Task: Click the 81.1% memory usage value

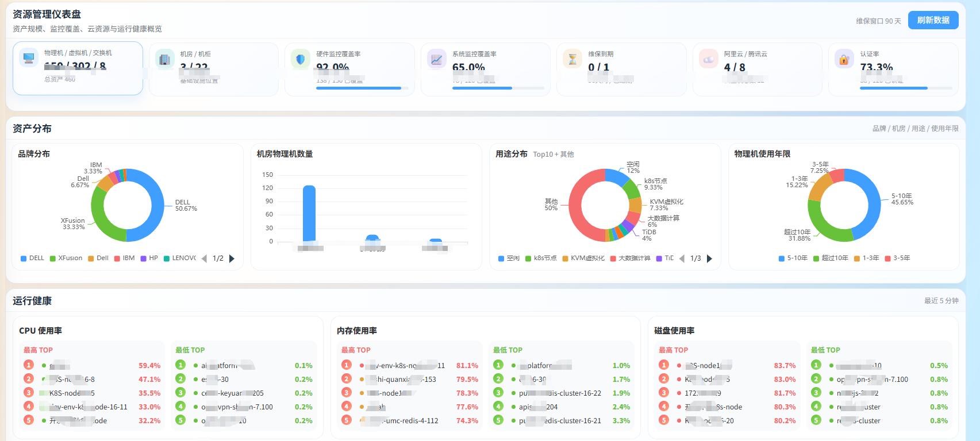Action: 467,366
